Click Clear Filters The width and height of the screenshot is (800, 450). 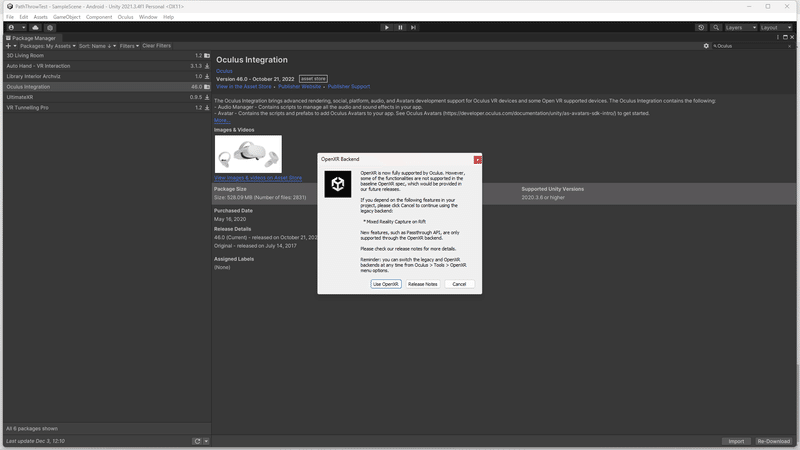(x=157, y=46)
